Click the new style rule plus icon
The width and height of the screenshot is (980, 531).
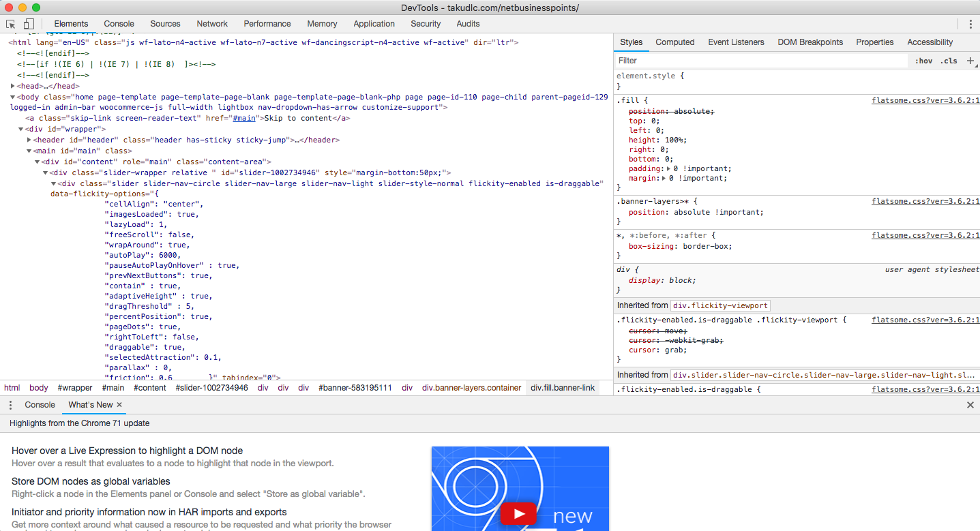(x=970, y=61)
